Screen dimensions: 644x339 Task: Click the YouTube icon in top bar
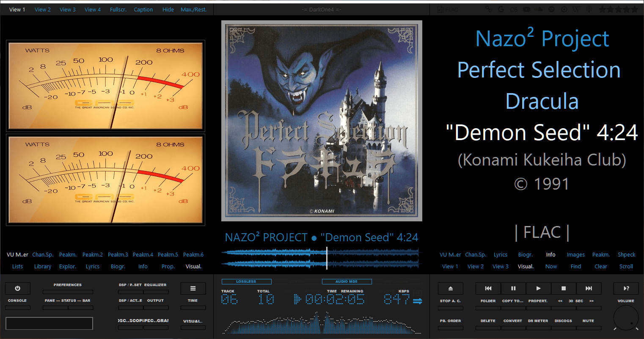click(x=526, y=9)
